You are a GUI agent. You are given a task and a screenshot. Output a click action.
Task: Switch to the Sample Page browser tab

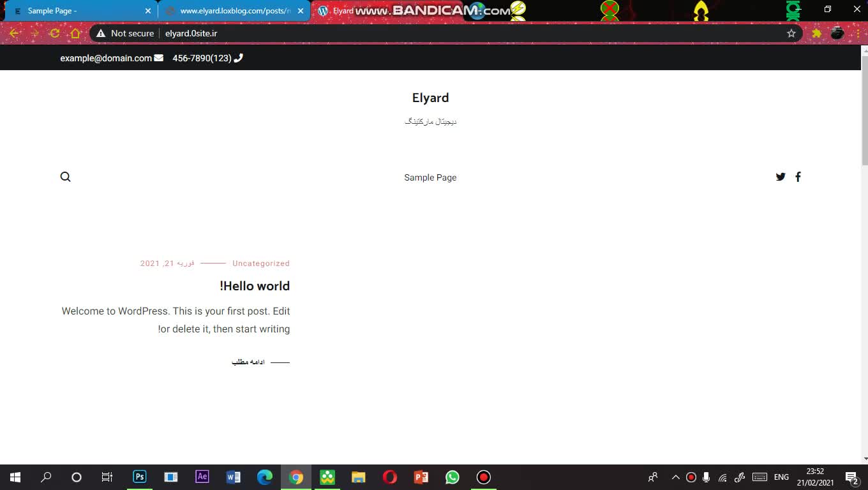(x=80, y=11)
